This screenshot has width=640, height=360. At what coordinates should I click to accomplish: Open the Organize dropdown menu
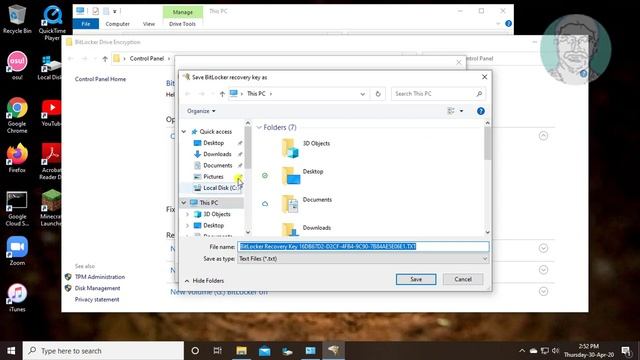pyautogui.click(x=201, y=111)
